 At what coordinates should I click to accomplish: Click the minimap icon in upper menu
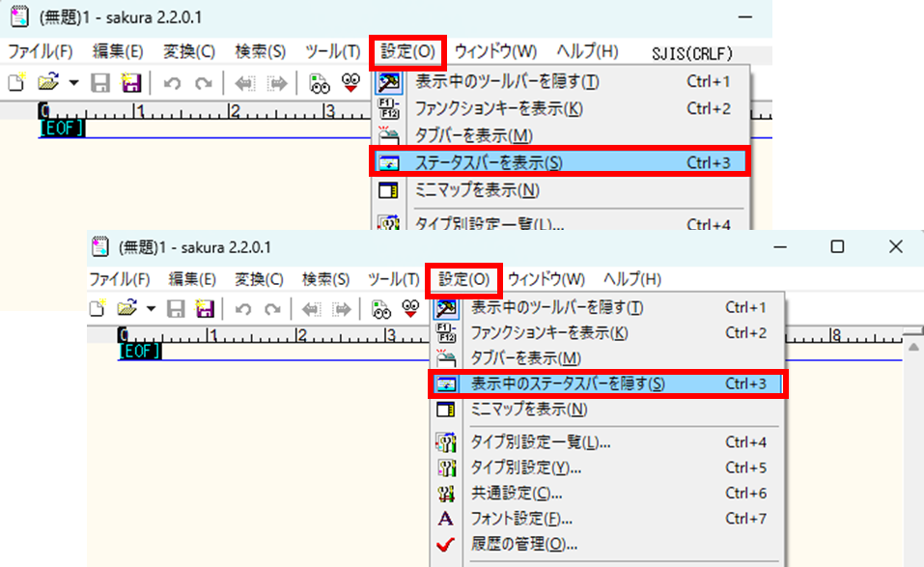click(388, 190)
